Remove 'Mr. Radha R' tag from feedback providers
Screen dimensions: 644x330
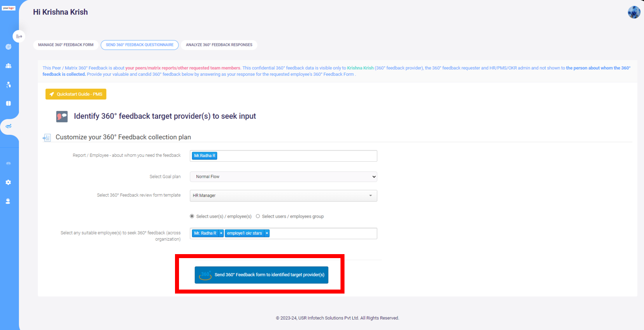pos(221,233)
